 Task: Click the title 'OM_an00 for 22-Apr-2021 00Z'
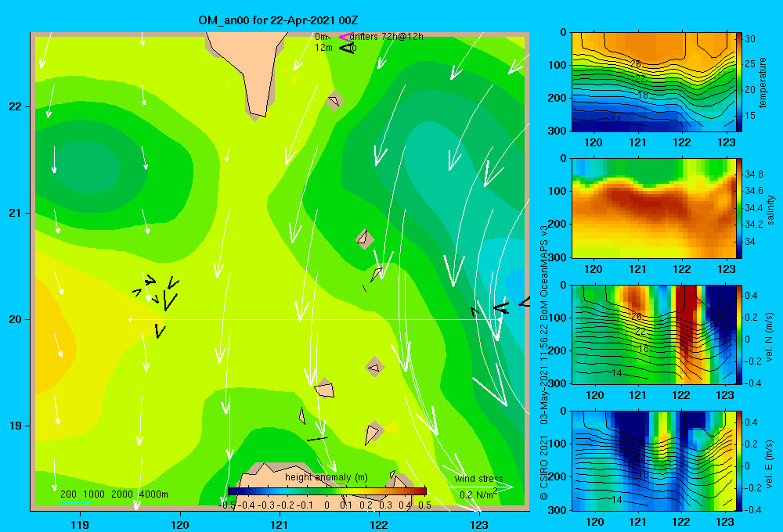tap(278, 20)
